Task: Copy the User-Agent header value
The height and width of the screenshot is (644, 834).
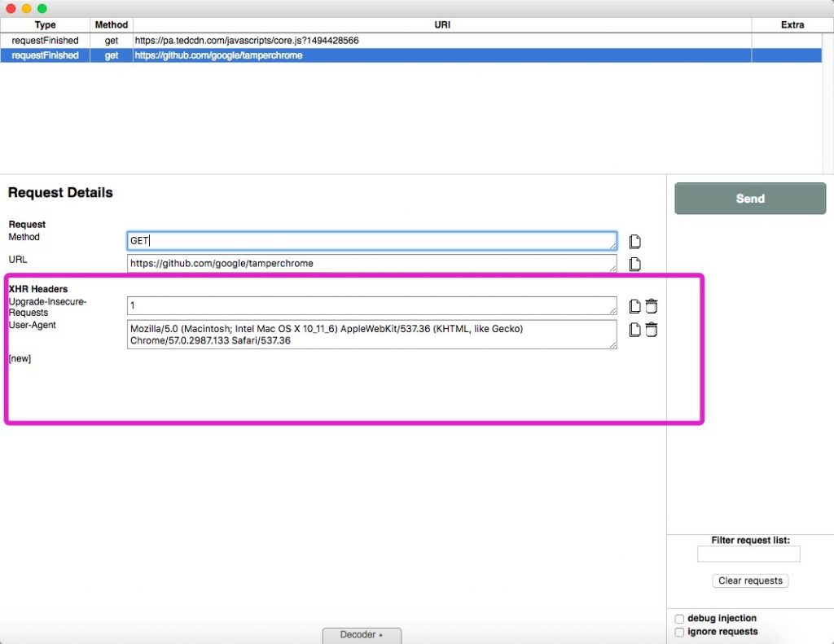Action: (x=635, y=330)
